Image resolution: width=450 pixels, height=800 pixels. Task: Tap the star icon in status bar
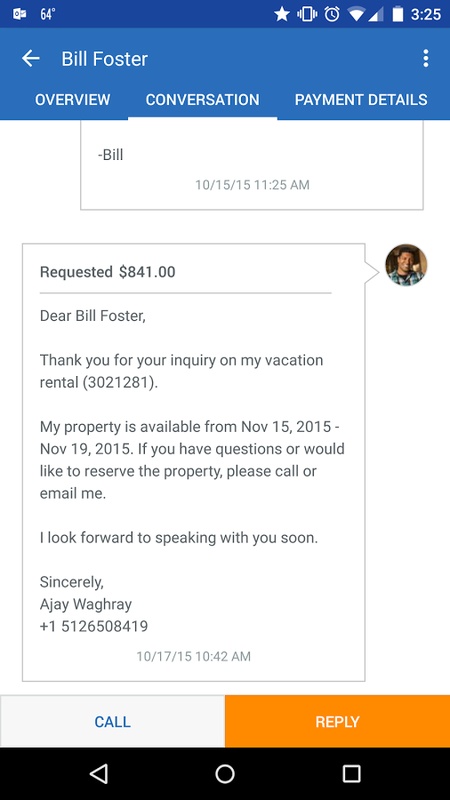click(x=282, y=14)
